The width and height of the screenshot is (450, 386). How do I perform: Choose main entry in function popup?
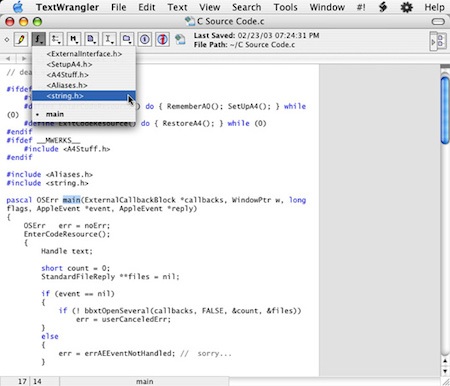click(x=84, y=114)
